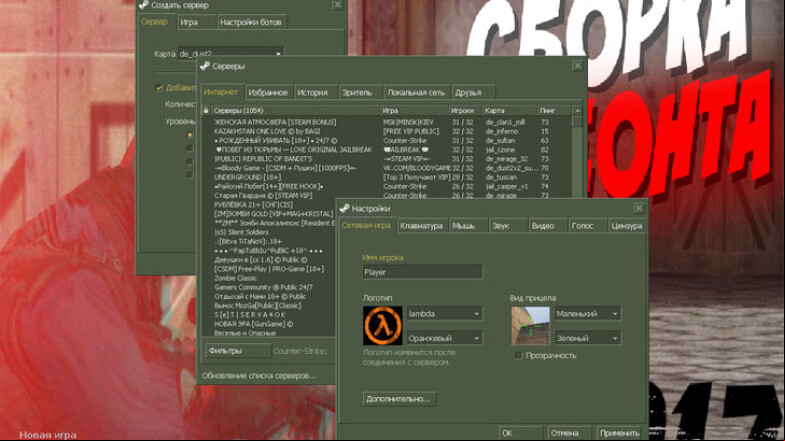Select server РУБЛЁВКА 21+ [СНГ|CIS]
Viewport: 785px width, 441px height.
pyautogui.click(x=253, y=205)
